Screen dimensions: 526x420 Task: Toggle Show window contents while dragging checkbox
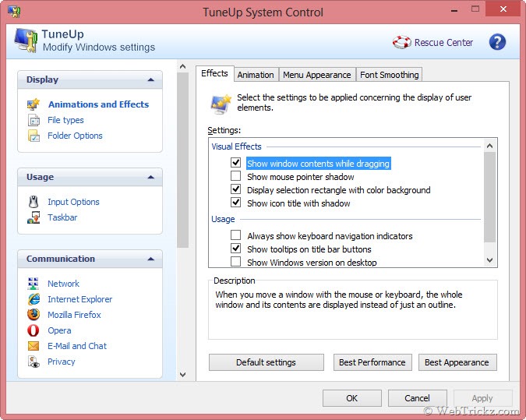(x=236, y=163)
